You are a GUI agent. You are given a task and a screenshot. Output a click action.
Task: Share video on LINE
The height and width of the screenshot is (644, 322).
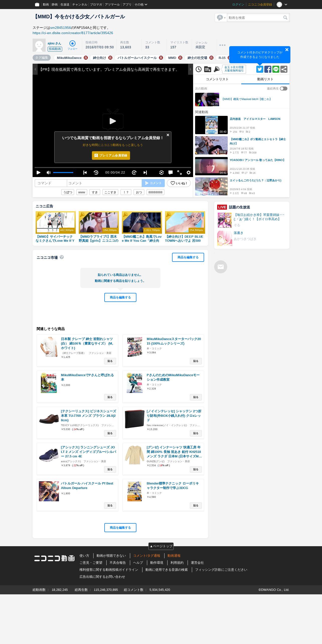[276, 69]
